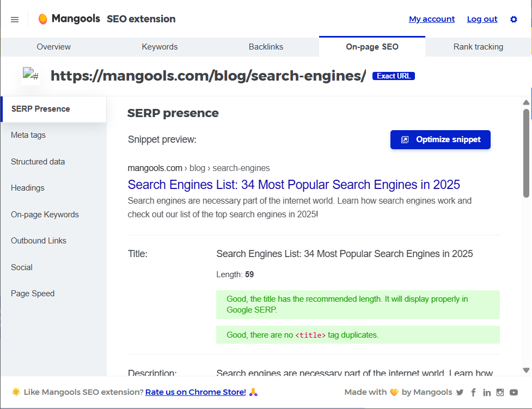
Task: Click the Log out link
Action: tap(482, 19)
